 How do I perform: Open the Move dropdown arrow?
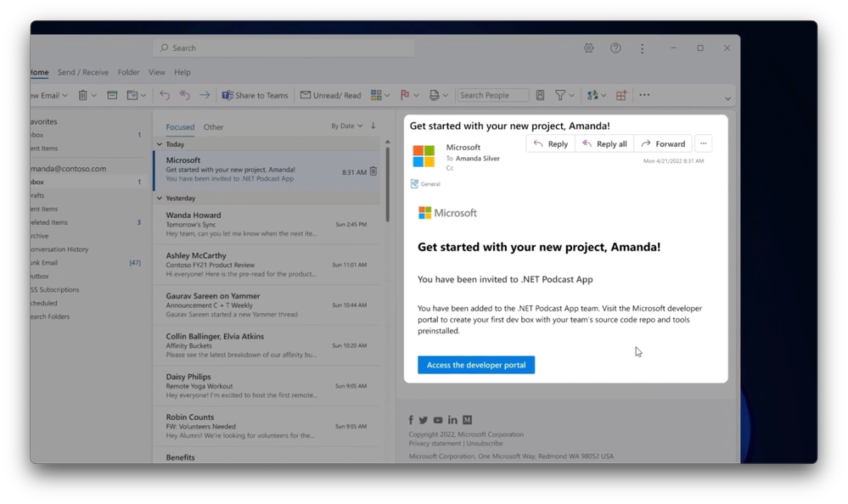143,95
